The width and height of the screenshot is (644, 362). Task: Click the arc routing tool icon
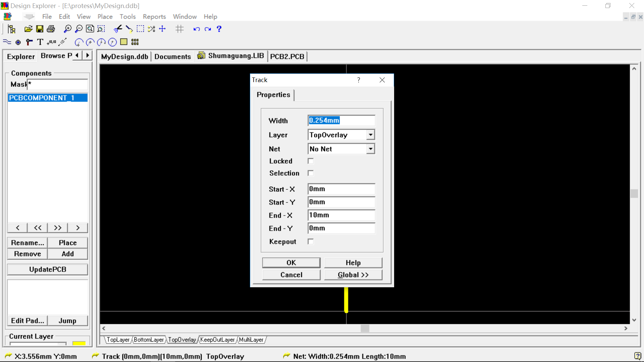pos(79,42)
